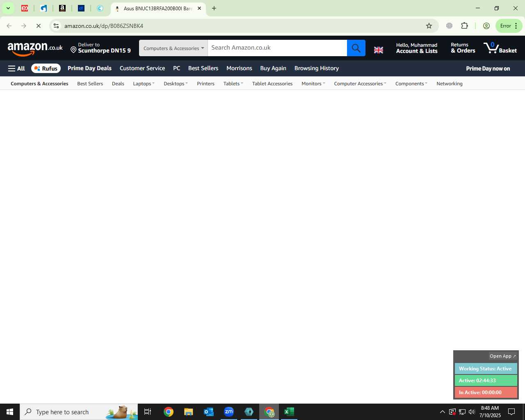Expand the Desktops dropdown
The image size is (525, 420).
tap(176, 84)
